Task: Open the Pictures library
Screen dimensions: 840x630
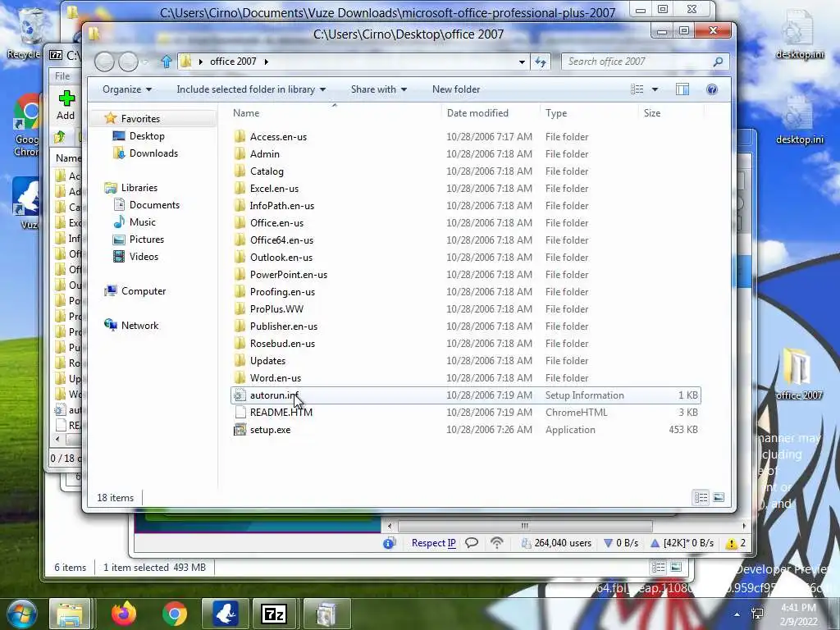Action: [x=146, y=239]
